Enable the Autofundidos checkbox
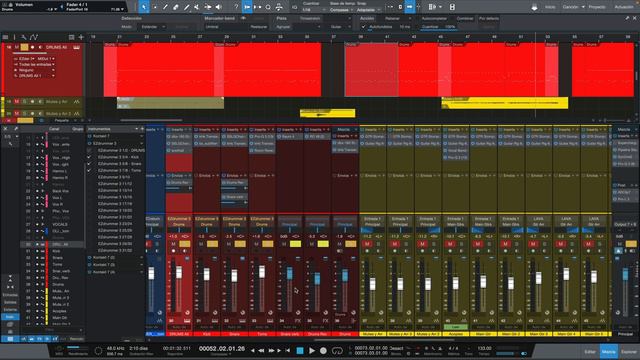The height and width of the screenshot is (360, 640). click(x=363, y=27)
